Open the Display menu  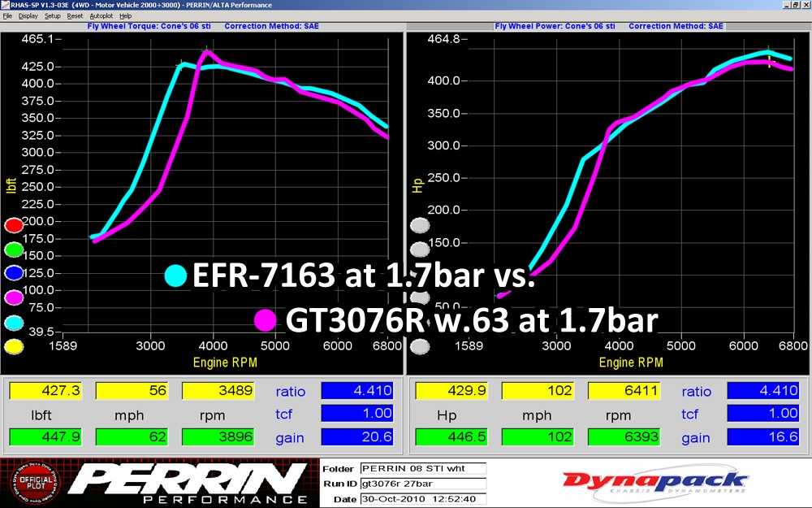[28, 16]
